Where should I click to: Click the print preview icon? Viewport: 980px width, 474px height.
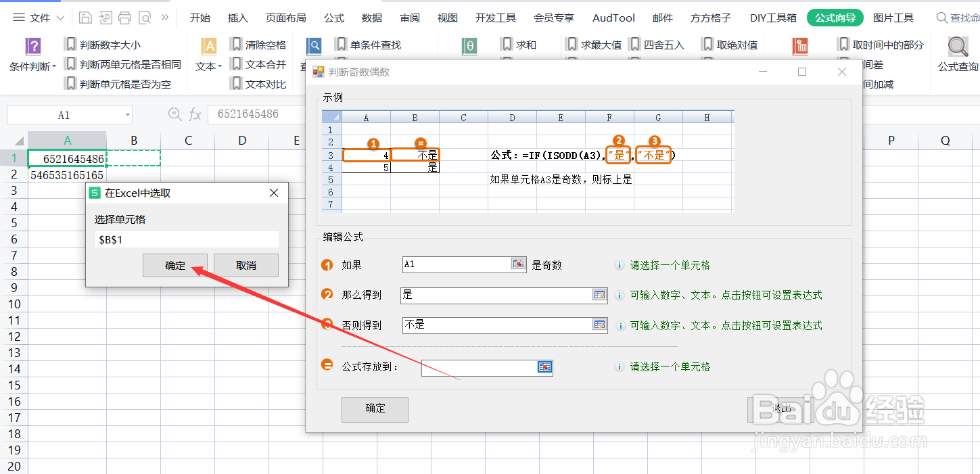tap(144, 18)
